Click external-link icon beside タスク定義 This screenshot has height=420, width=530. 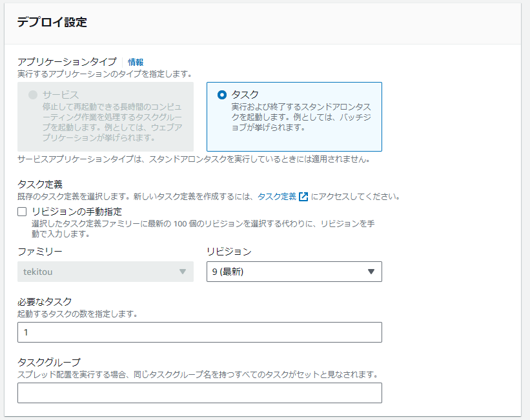tap(303, 197)
